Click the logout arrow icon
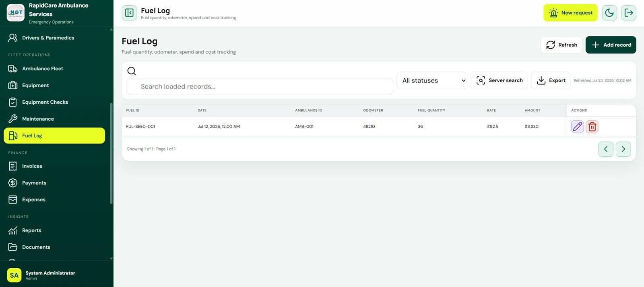The height and width of the screenshot is (287, 644). pos(629,13)
